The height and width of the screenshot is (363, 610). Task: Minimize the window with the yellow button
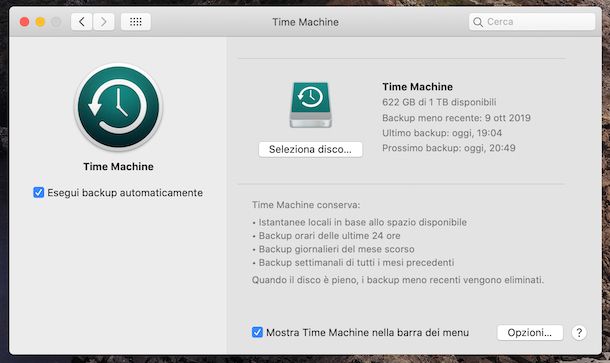[40, 22]
